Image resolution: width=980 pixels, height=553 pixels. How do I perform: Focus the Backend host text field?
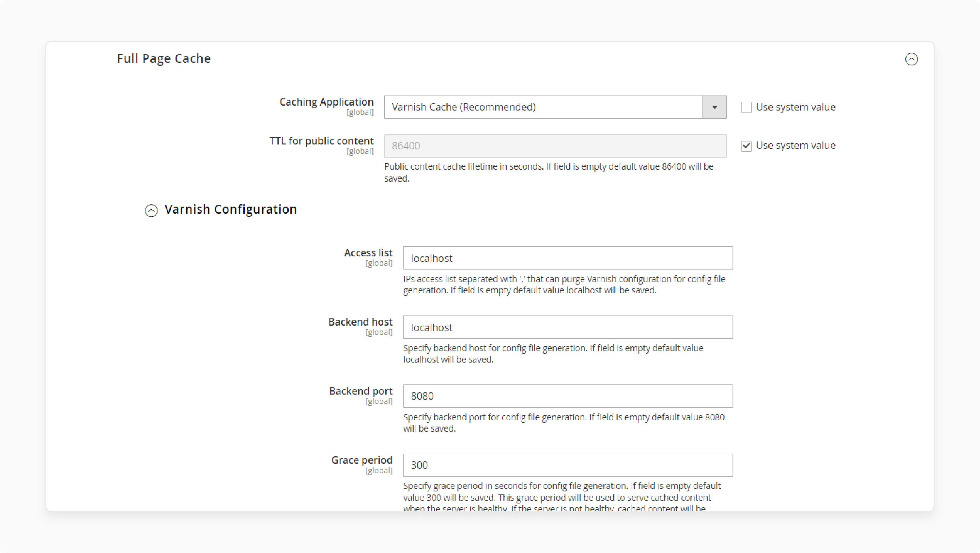pyautogui.click(x=568, y=327)
